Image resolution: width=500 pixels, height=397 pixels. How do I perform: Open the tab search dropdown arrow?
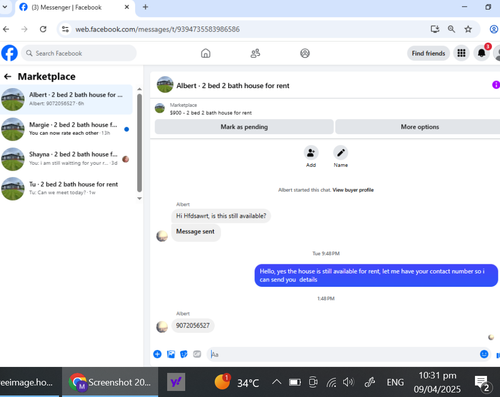[x=5, y=7]
